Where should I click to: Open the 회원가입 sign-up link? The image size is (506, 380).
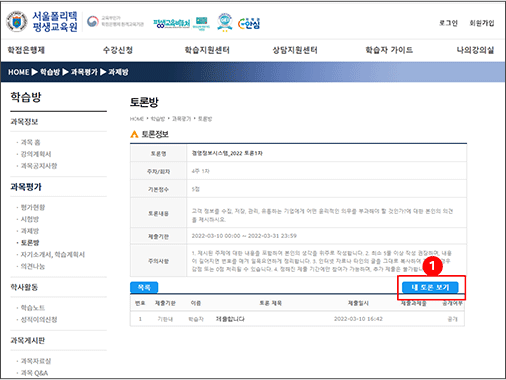(482, 23)
